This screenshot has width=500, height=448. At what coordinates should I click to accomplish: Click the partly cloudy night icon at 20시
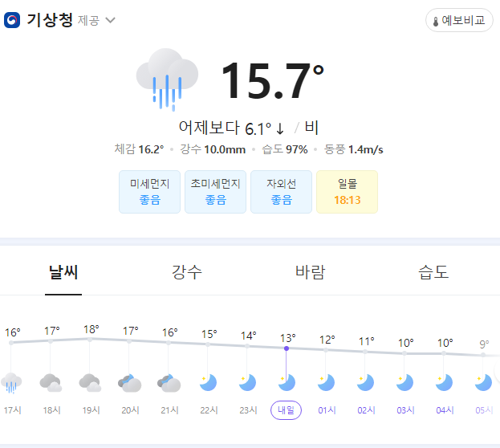point(129,383)
